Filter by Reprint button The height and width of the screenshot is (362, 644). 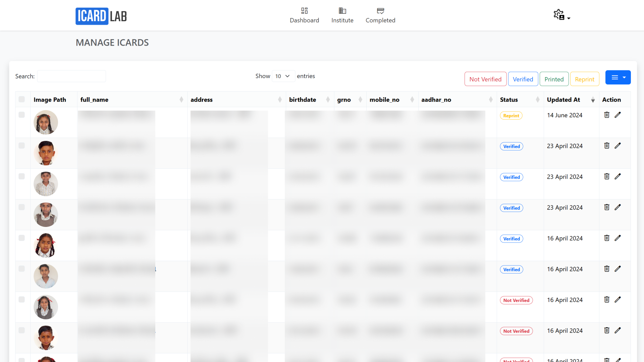coord(584,79)
